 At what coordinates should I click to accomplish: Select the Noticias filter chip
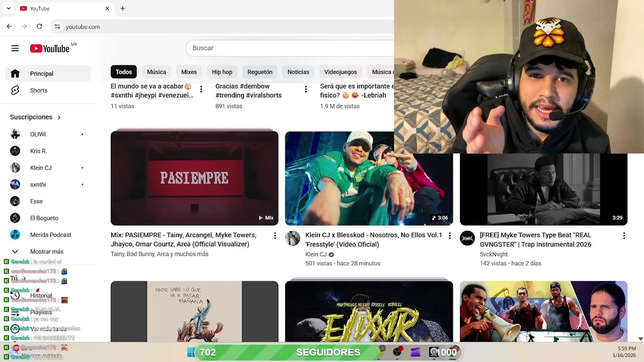(298, 72)
